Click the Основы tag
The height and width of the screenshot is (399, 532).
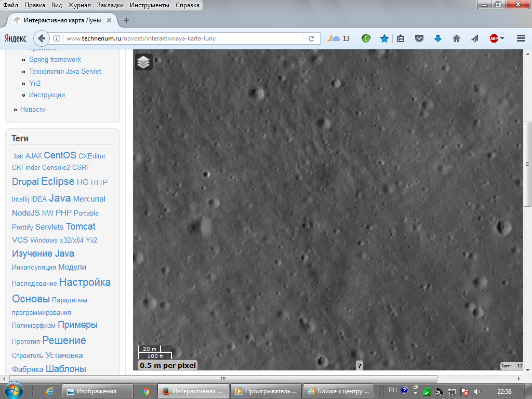pyautogui.click(x=31, y=299)
